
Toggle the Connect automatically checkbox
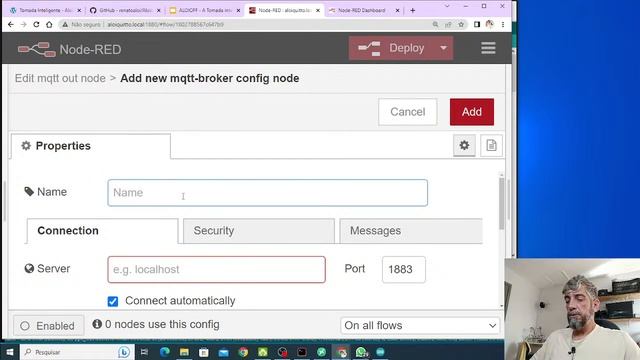(113, 301)
